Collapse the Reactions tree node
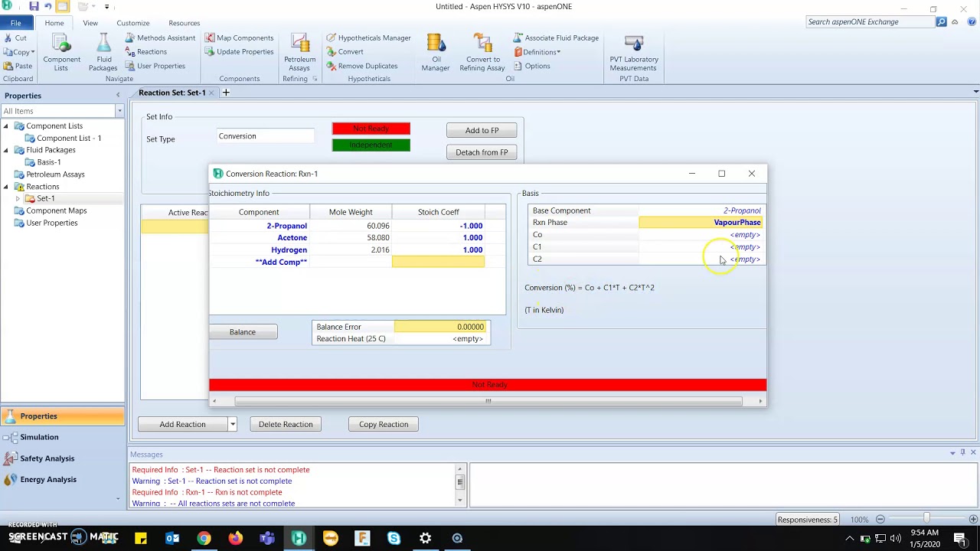This screenshot has height=551, width=980. pyautogui.click(x=6, y=187)
